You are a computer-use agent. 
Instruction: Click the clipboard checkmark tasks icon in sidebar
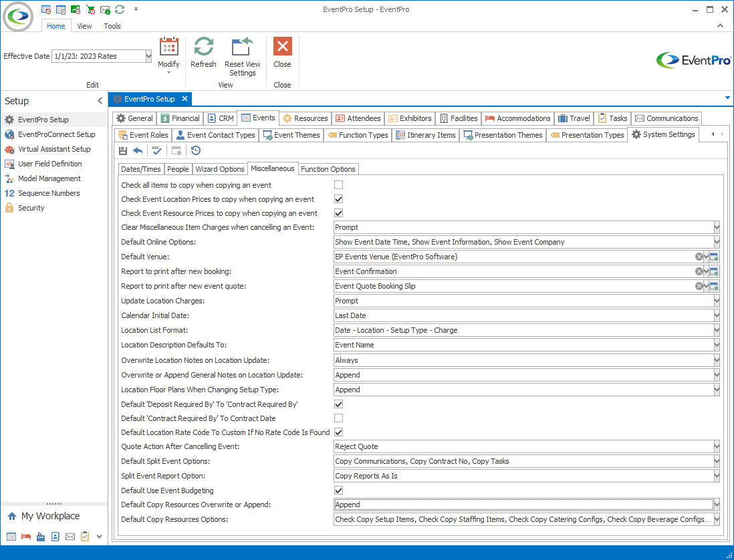tap(85, 536)
